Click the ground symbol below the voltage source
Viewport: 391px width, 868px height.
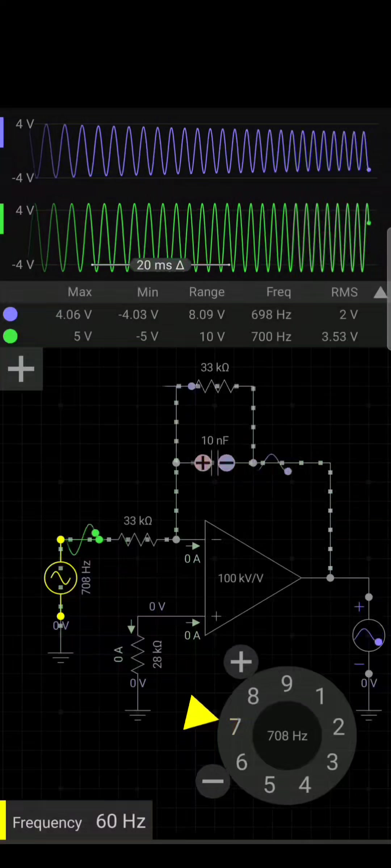point(60,658)
